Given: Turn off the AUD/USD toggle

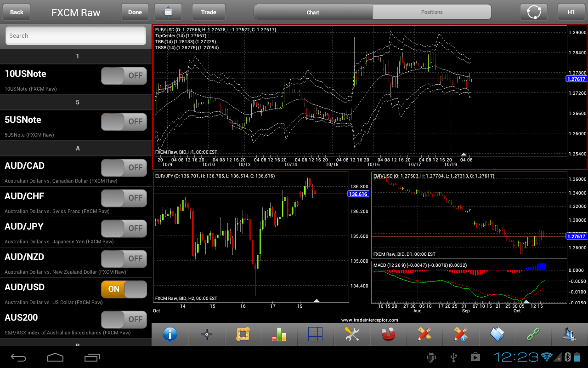Looking at the screenshot, I should tap(124, 289).
